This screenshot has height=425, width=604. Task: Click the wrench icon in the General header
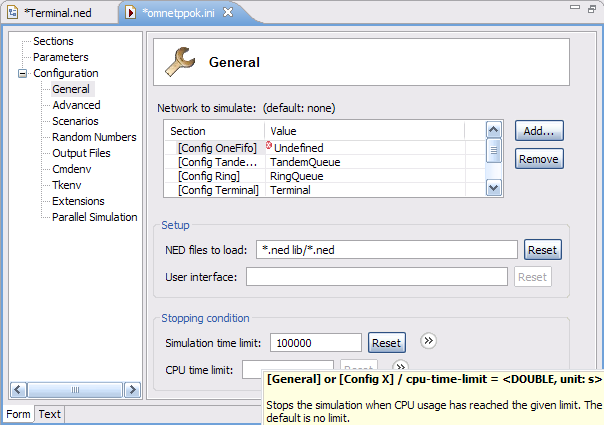180,62
